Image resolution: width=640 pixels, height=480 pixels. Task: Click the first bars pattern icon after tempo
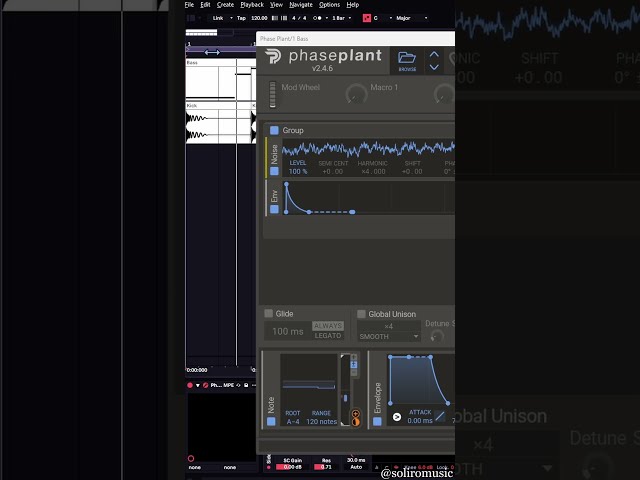pyautogui.click(x=275, y=18)
